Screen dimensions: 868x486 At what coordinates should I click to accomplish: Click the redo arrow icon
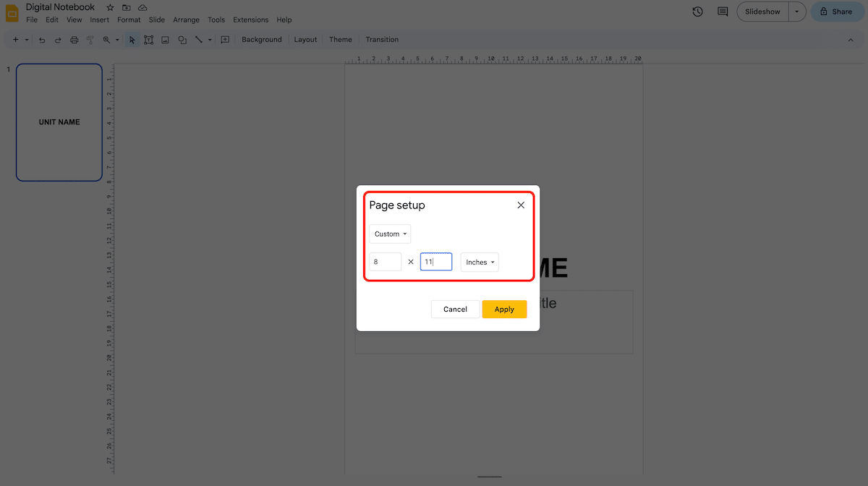click(x=58, y=40)
